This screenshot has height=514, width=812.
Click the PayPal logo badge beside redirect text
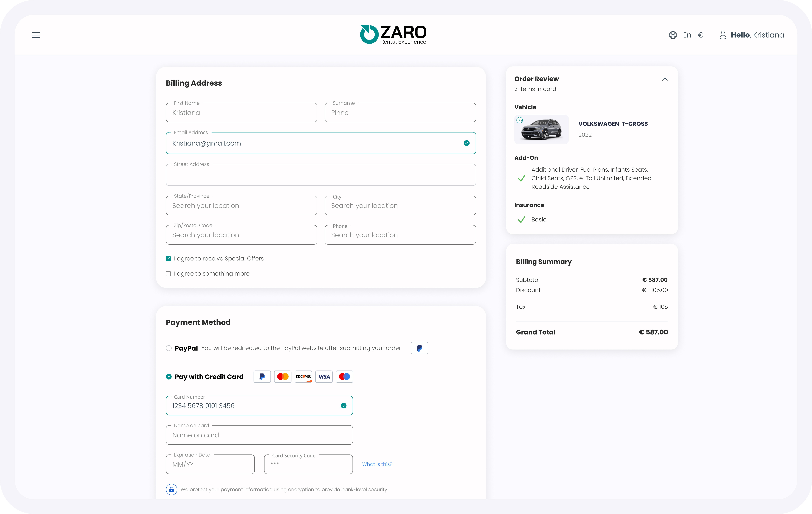tap(419, 348)
